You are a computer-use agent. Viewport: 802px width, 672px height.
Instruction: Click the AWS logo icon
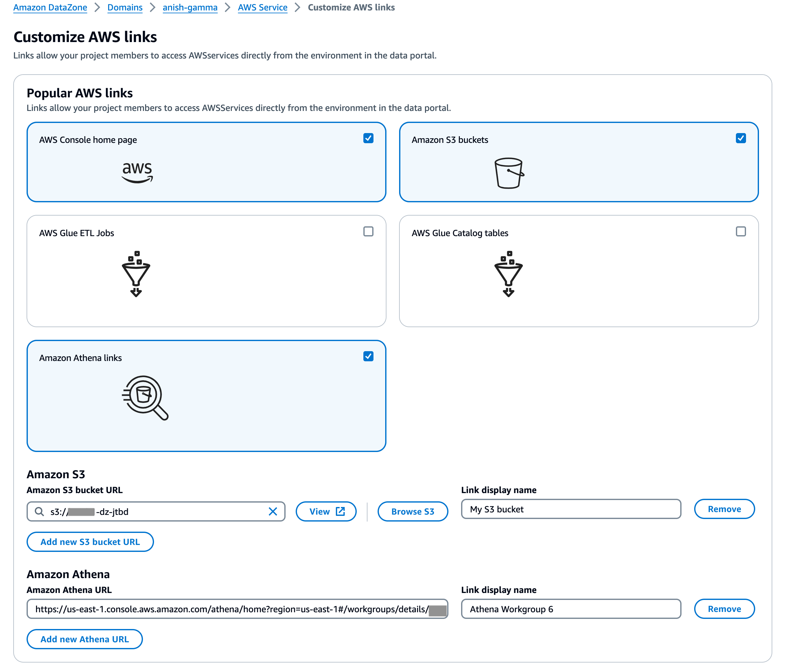pos(137,173)
